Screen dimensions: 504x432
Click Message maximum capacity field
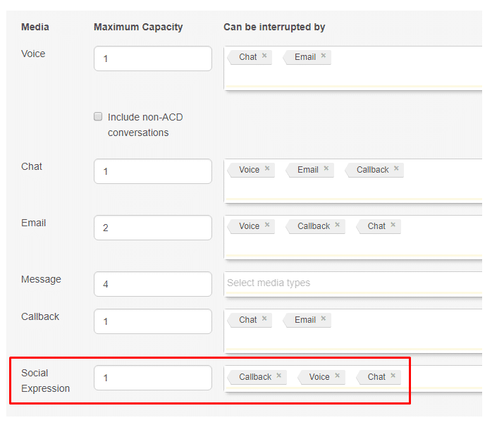pos(152,284)
